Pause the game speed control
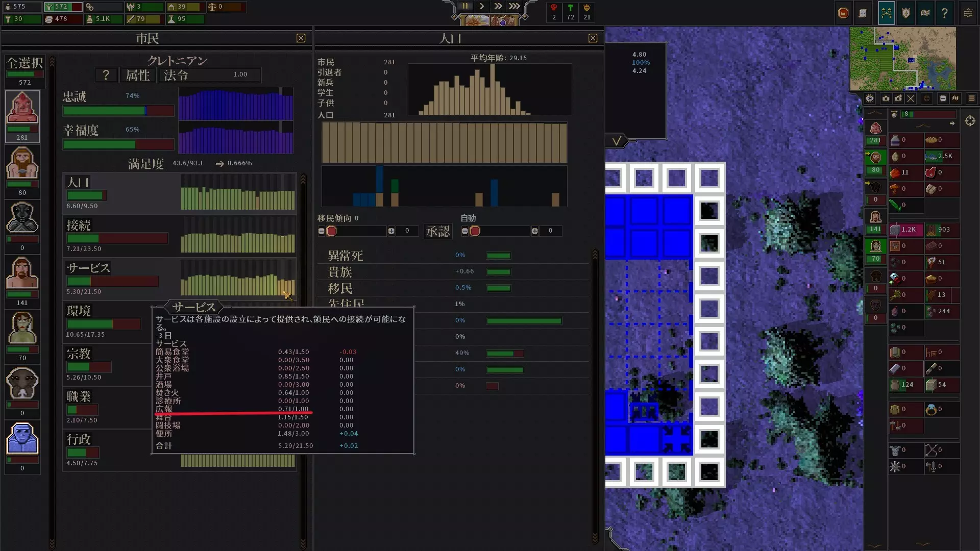The image size is (980, 551). point(465,6)
